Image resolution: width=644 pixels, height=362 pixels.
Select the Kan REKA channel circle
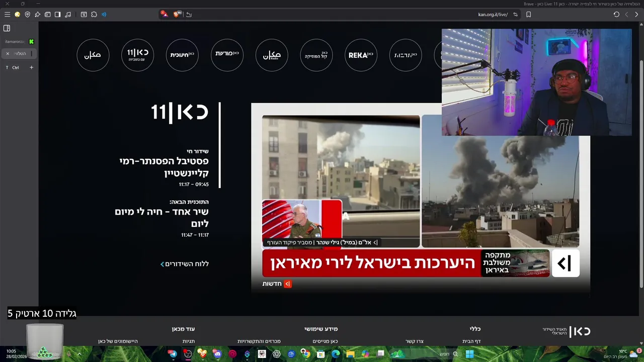[361, 55]
